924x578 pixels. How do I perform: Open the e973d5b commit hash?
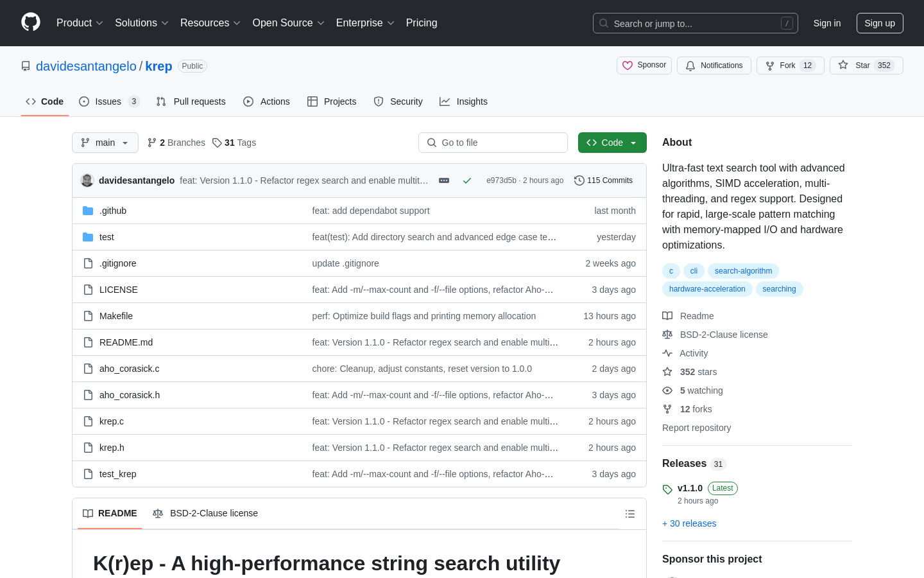pyautogui.click(x=501, y=180)
